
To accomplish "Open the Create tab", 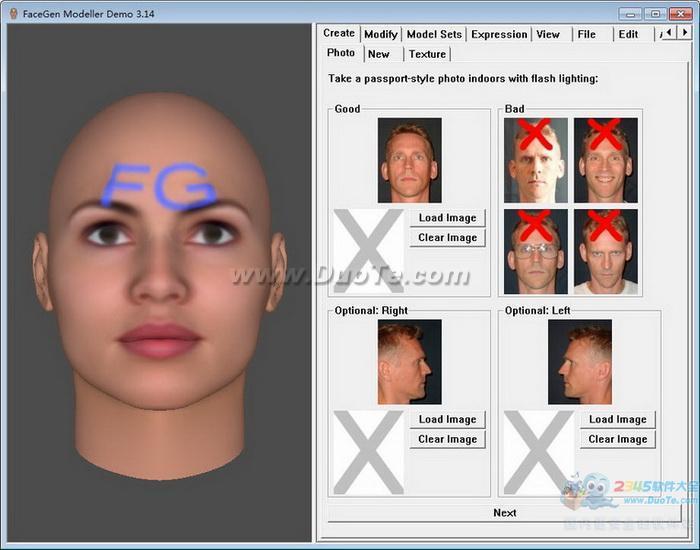I will pos(339,33).
